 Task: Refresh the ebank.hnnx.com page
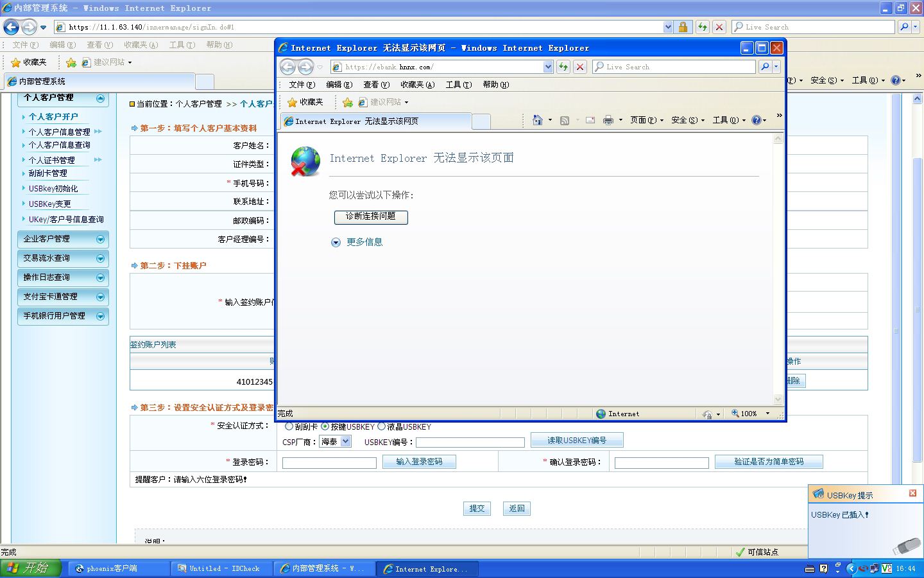coord(563,67)
